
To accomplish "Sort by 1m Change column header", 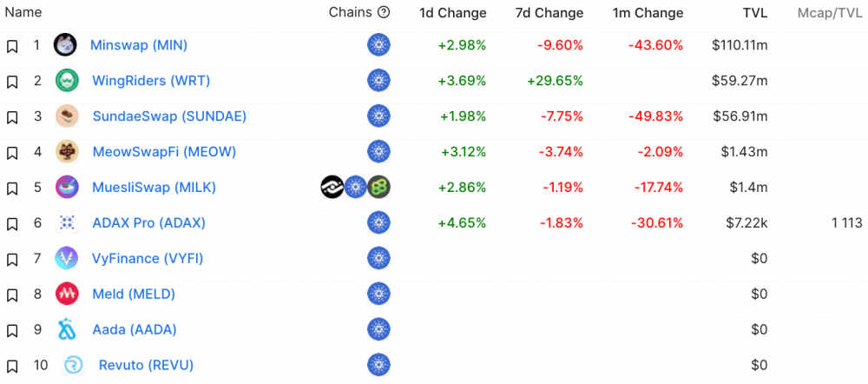I will tap(648, 13).
